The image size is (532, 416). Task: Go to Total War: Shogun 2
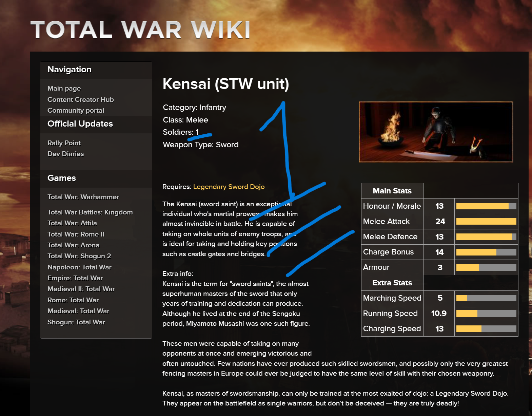(x=79, y=256)
